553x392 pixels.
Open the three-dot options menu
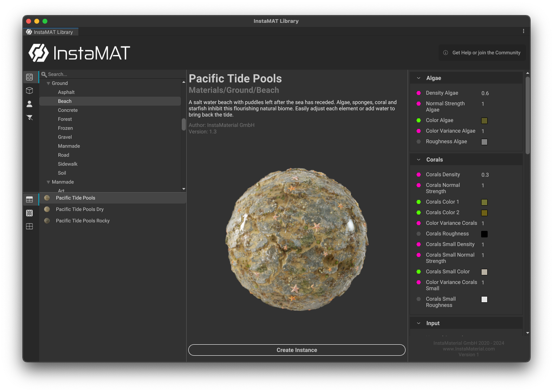[x=524, y=31]
